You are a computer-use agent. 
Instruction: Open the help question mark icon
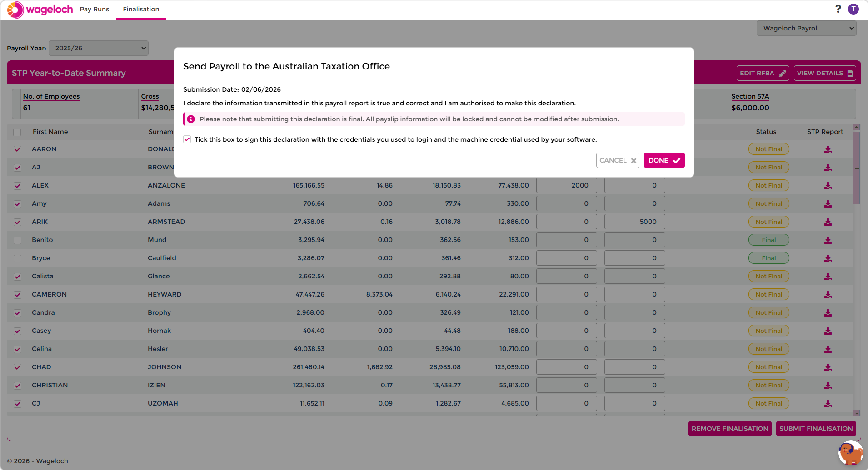pos(838,9)
